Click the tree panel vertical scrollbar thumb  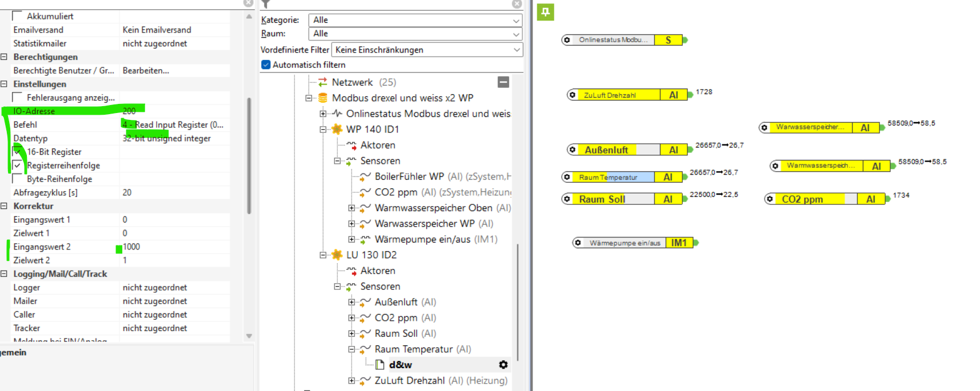point(518,303)
